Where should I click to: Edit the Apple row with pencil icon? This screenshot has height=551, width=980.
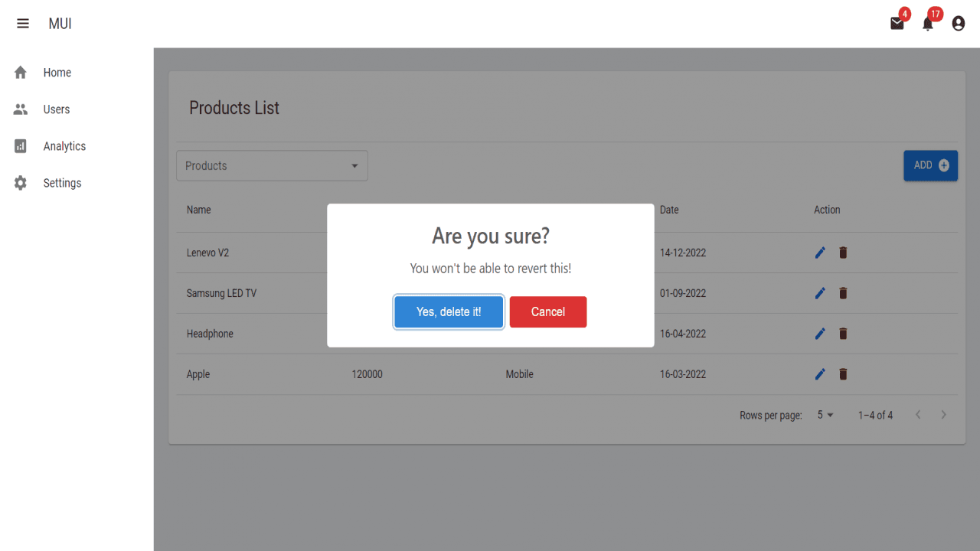coord(820,374)
